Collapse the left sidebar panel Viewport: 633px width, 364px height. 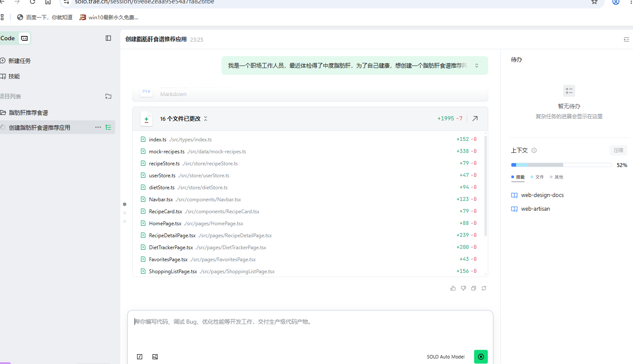108,38
